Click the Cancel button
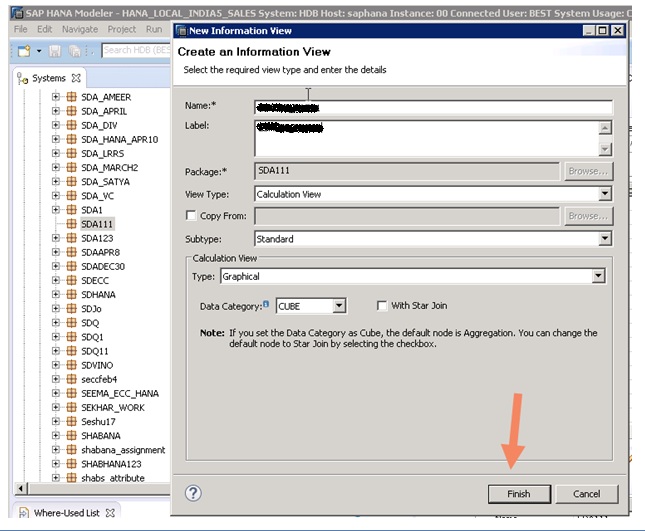Screen dimensions: 645x531 [587, 494]
